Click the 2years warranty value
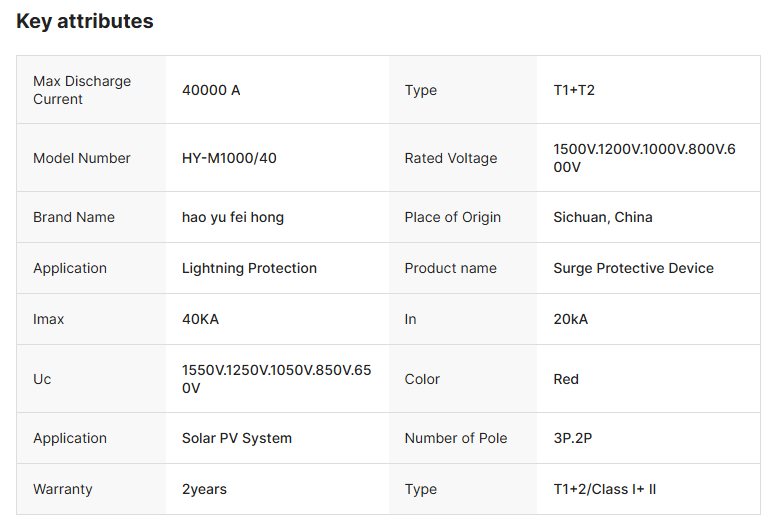 (204, 489)
